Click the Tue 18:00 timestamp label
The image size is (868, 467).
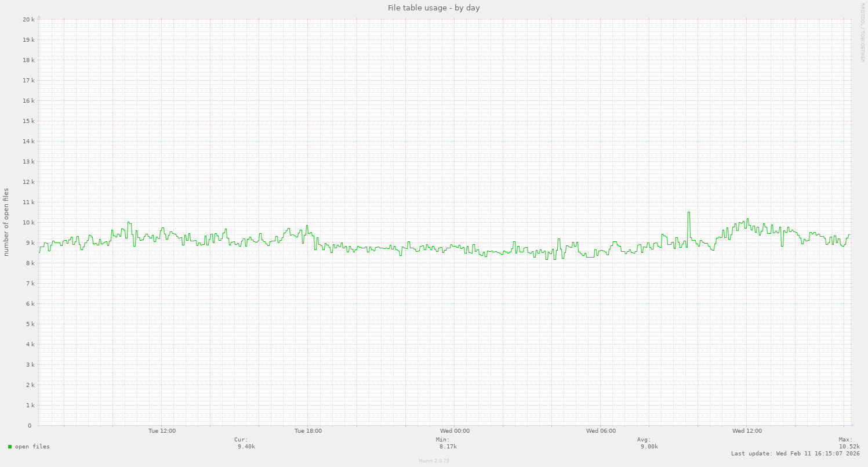309,430
